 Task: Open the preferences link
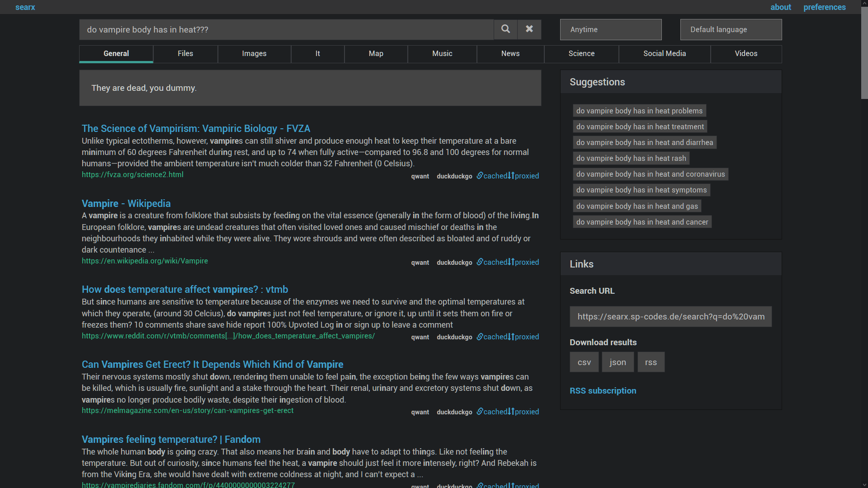(824, 7)
